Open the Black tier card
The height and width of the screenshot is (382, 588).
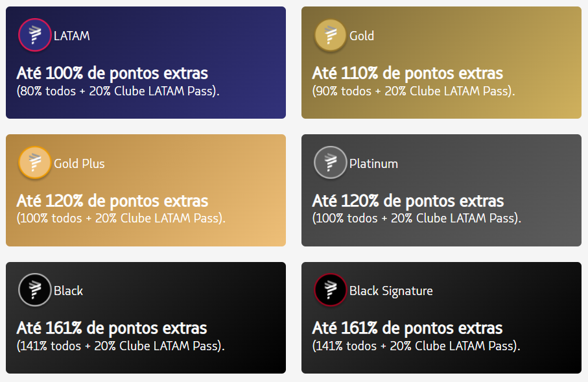tap(146, 317)
